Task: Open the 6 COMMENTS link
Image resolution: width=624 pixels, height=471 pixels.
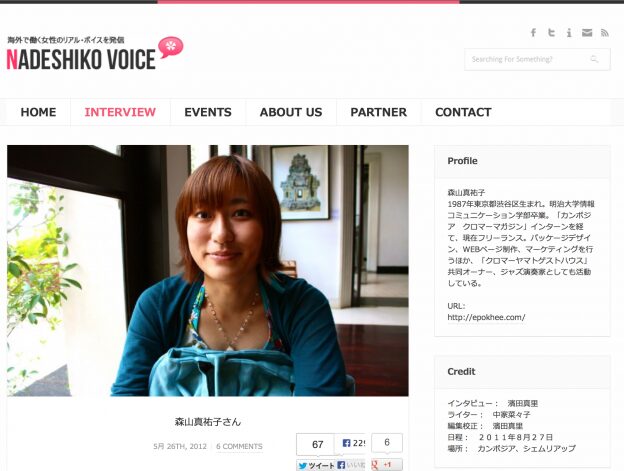Action: coord(239,446)
